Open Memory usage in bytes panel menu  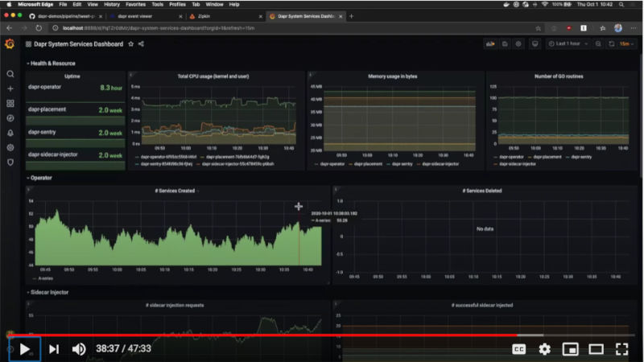[393, 76]
